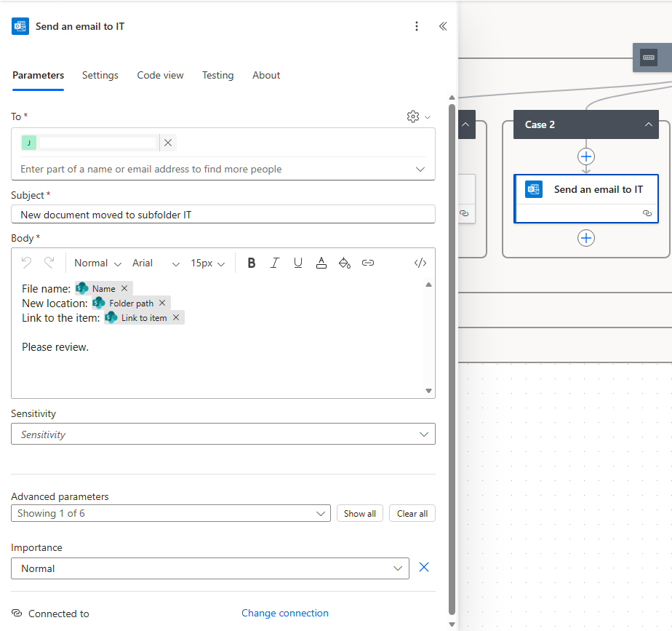Click the Subject input field

click(223, 215)
